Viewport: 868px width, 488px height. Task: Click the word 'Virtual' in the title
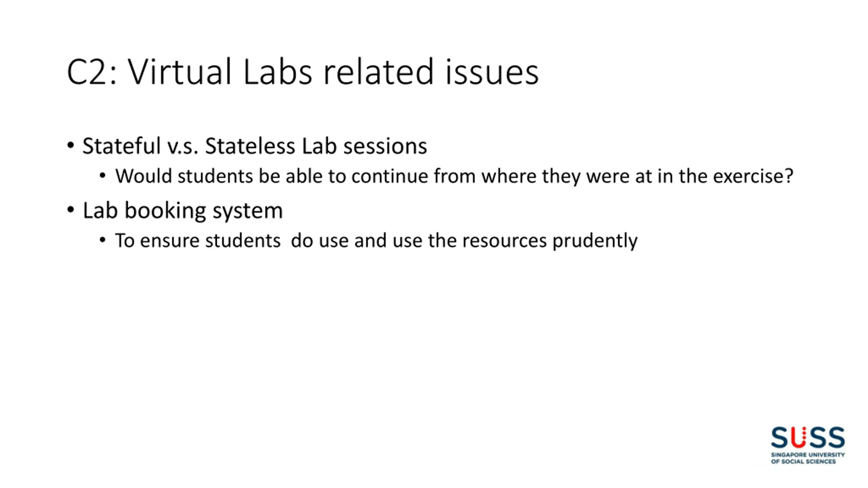tap(179, 72)
